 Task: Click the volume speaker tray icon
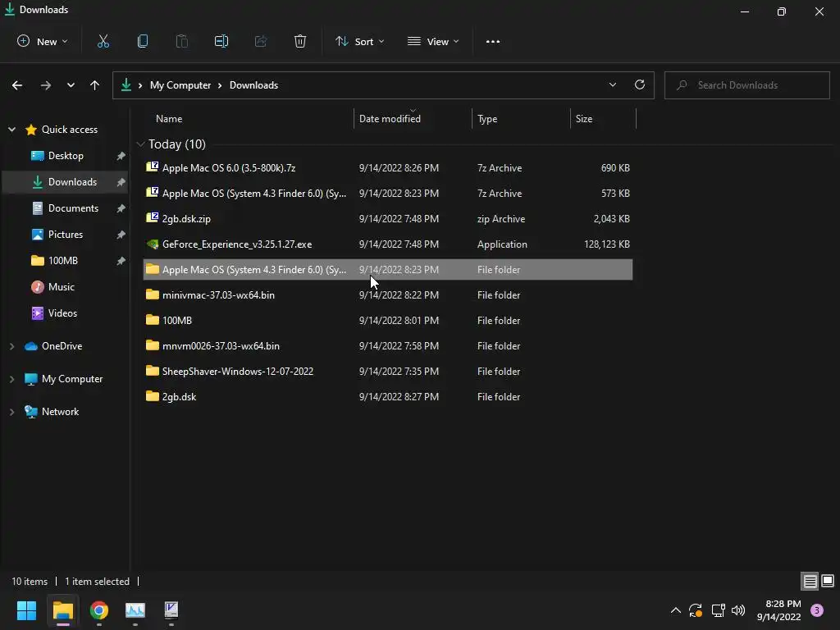click(x=738, y=610)
